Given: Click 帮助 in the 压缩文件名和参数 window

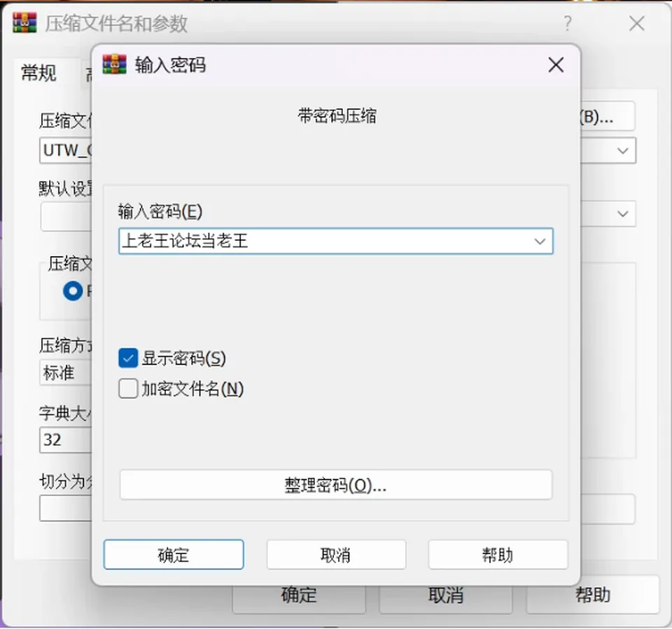Looking at the screenshot, I should point(593,595).
